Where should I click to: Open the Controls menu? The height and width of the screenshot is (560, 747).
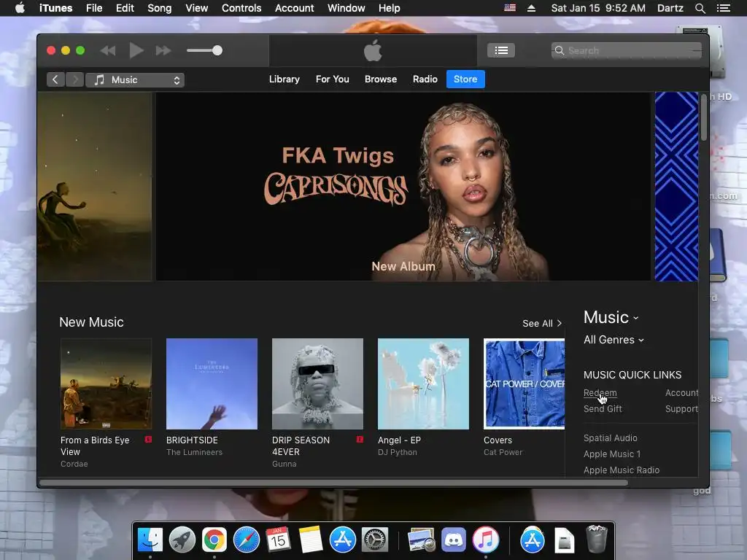[x=241, y=8]
